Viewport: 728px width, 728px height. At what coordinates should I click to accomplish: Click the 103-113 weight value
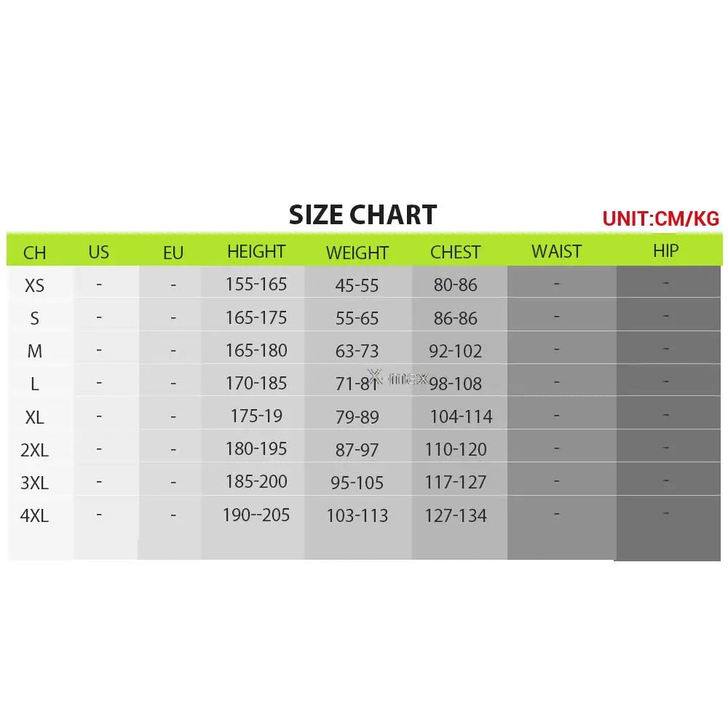[357, 516]
